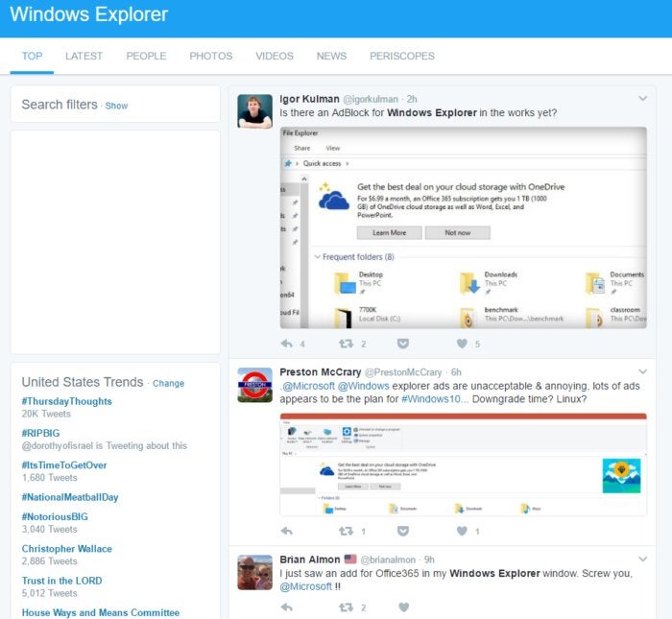Reply to Brian Almon's tweet
Image resolution: width=672 pixels, height=619 pixels.
(x=287, y=607)
